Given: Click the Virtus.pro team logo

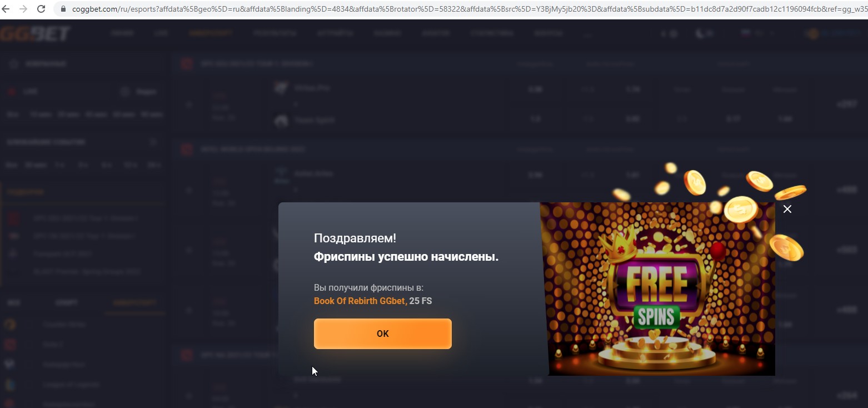Looking at the screenshot, I should [282, 88].
